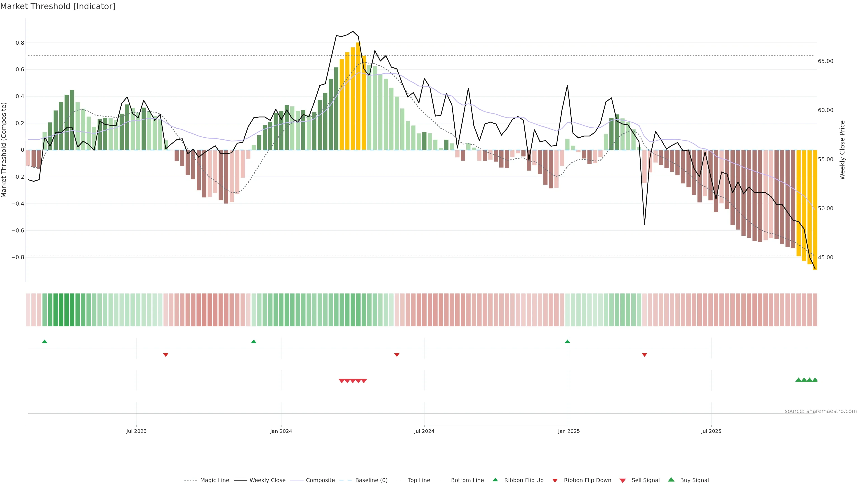
Task: Toggle the Top Line legend entry
Action: click(419, 480)
